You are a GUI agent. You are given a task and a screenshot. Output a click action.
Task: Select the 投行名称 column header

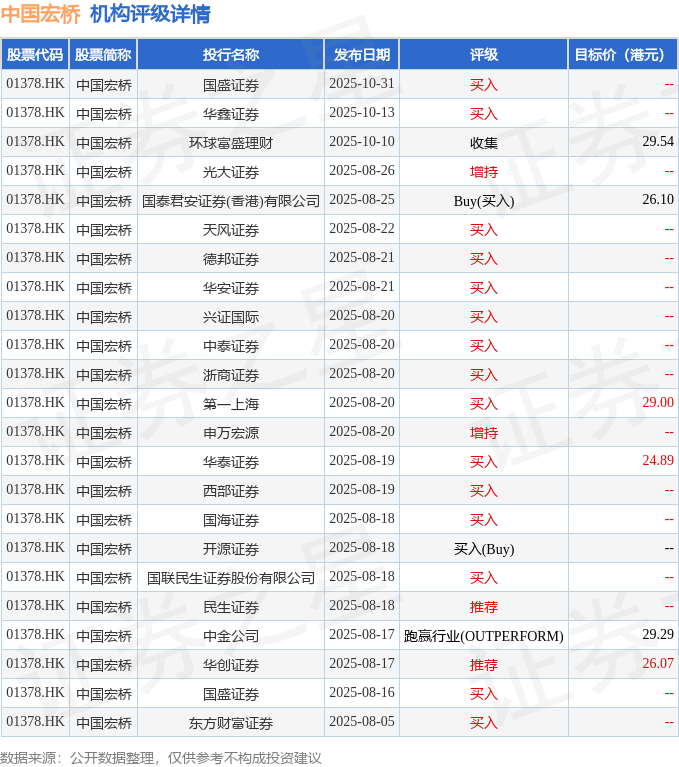click(231, 55)
